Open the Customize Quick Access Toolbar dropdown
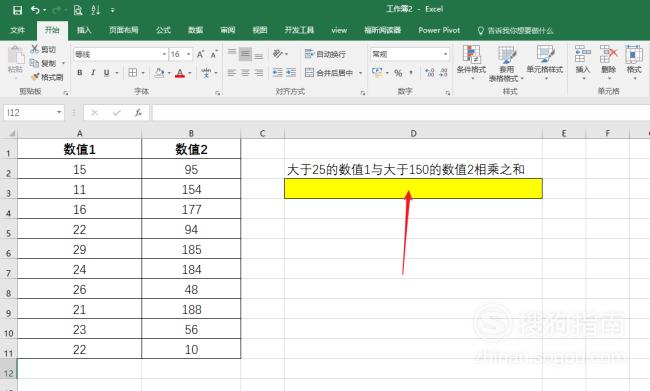This screenshot has height=391, width=650. click(x=112, y=10)
